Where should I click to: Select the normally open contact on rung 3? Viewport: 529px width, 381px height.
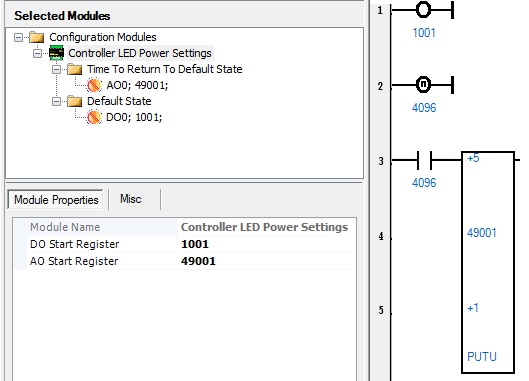pos(424,160)
